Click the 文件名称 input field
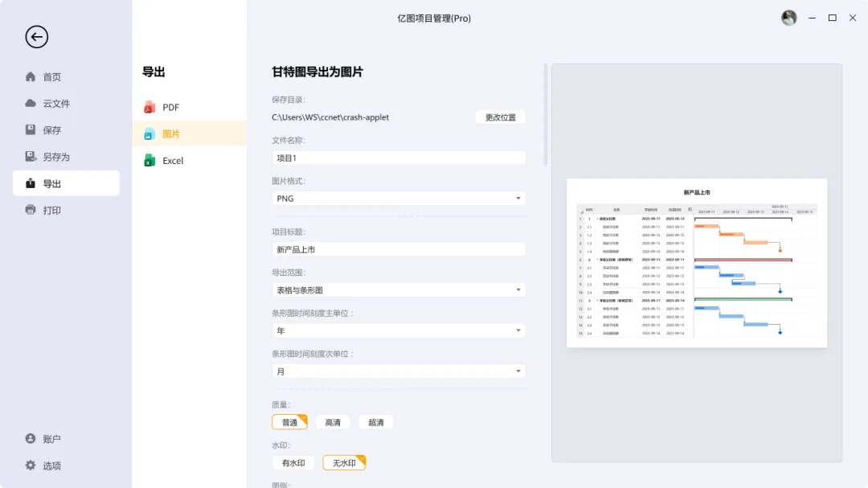868x488 pixels. (399, 158)
